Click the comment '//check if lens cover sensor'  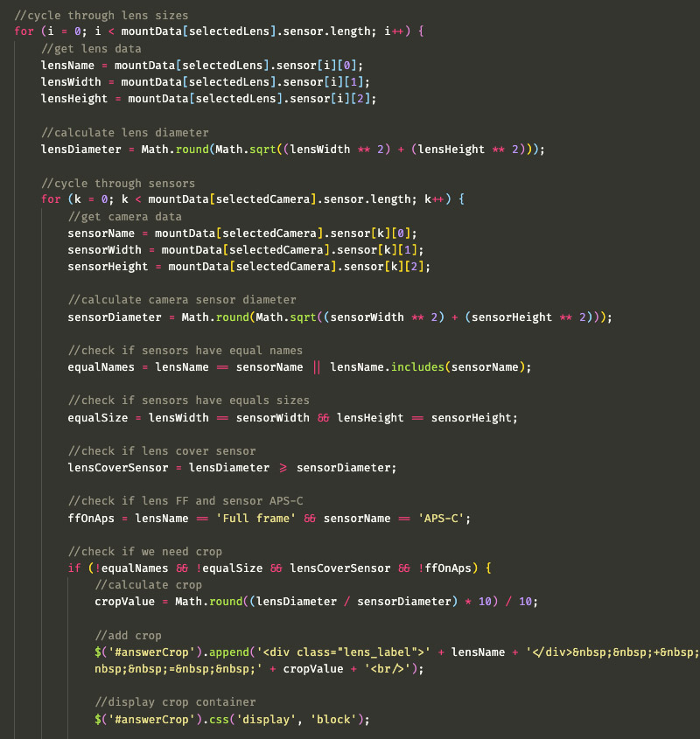tap(162, 451)
